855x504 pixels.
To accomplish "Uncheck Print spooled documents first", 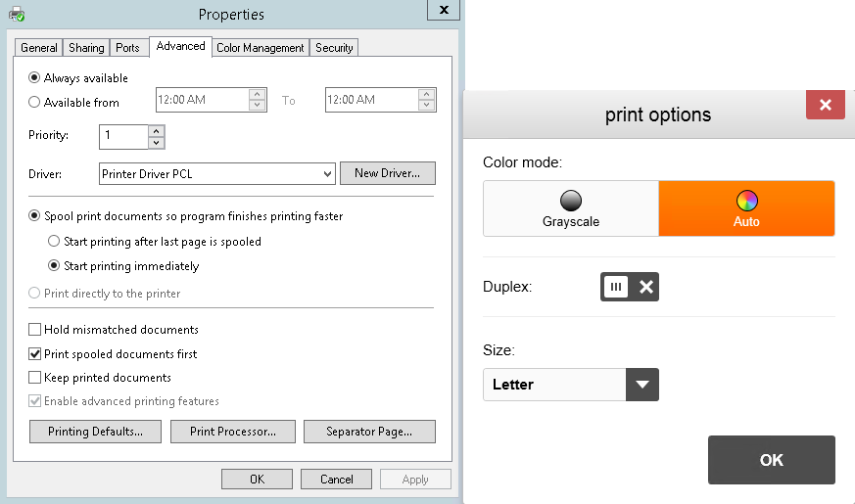I will pyautogui.click(x=35, y=354).
